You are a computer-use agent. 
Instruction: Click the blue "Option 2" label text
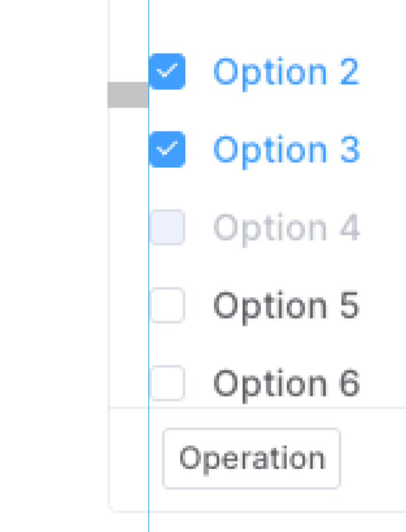pos(286,72)
